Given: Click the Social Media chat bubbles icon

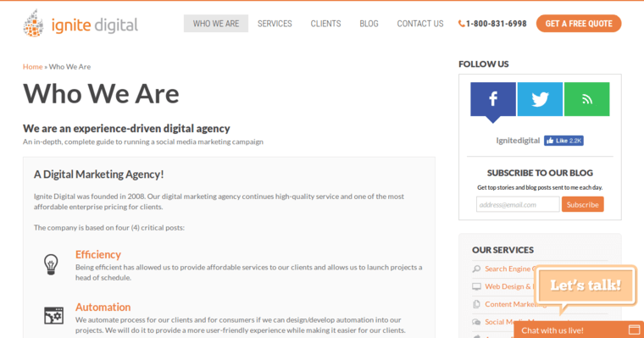Looking at the screenshot, I should [x=476, y=322].
